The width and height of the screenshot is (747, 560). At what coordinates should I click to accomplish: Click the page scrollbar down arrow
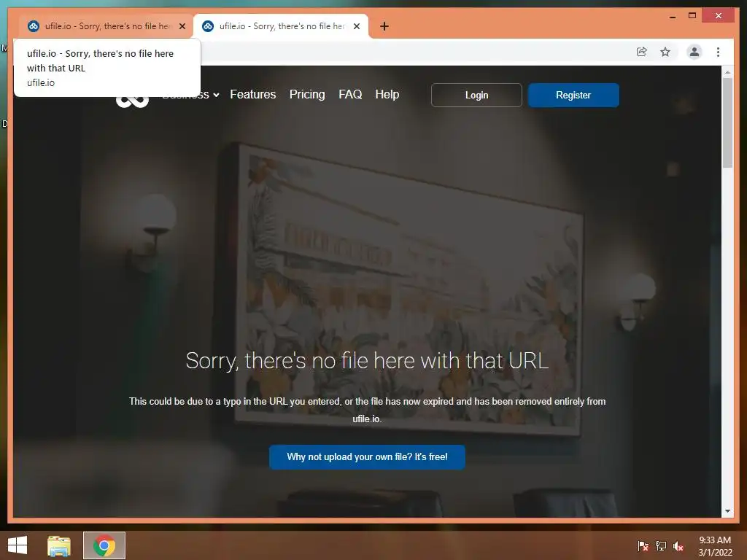pos(727,511)
